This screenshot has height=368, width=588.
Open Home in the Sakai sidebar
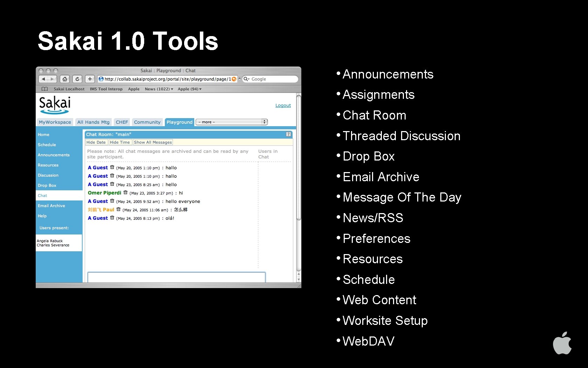coord(43,135)
